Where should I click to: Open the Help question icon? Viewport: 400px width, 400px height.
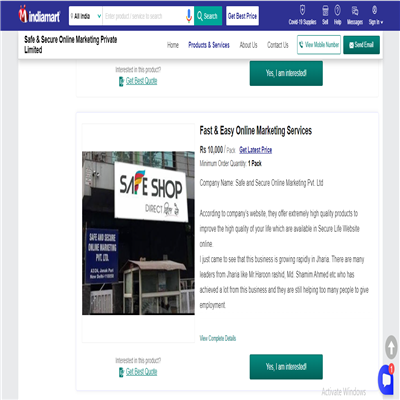tap(338, 11)
